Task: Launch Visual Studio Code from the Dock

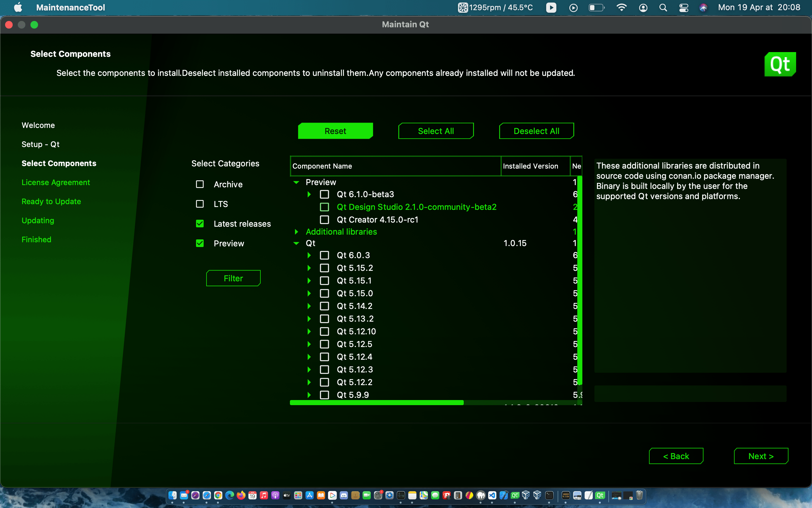Action: tap(492, 495)
